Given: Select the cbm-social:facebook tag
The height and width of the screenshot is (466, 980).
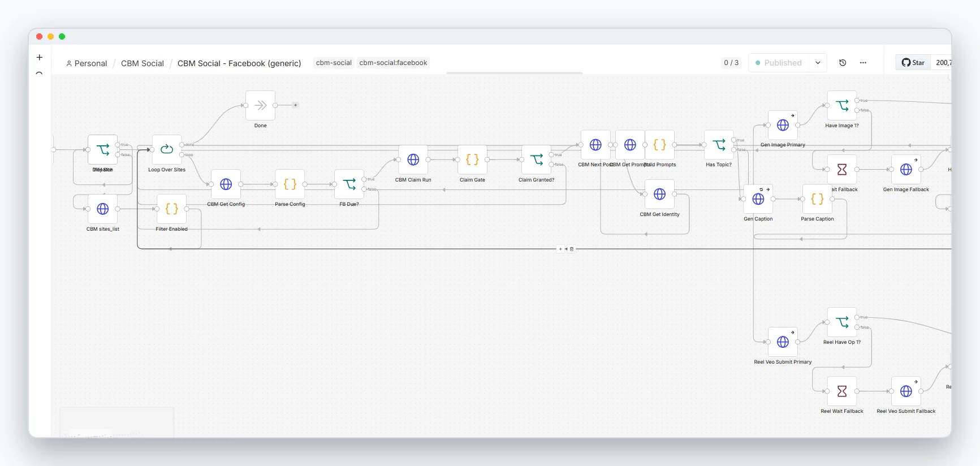Looking at the screenshot, I should pyautogui.click(x=393, y=63).
